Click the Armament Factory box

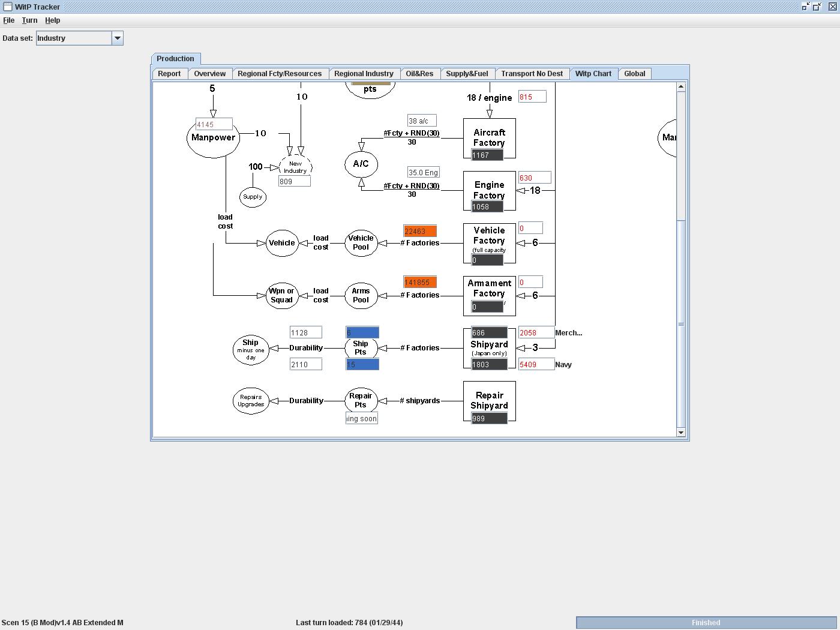click(489, 295)
